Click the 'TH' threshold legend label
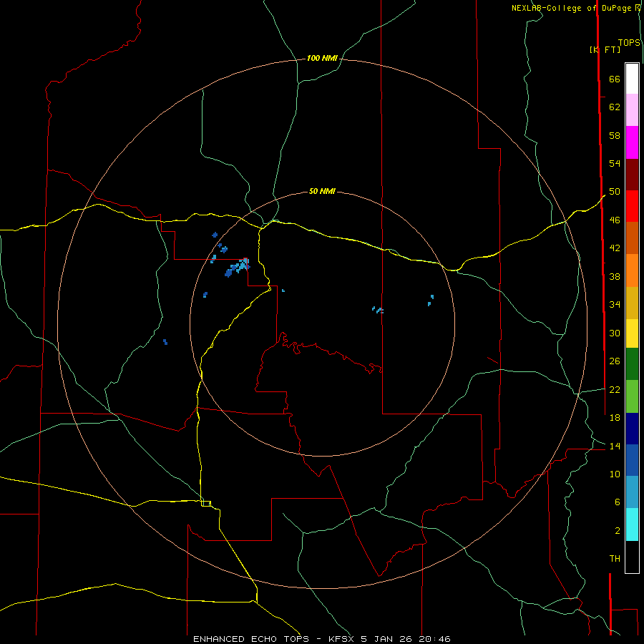Image resolution: width=644 pixels, height=644 pixels. tap(615, 559)
